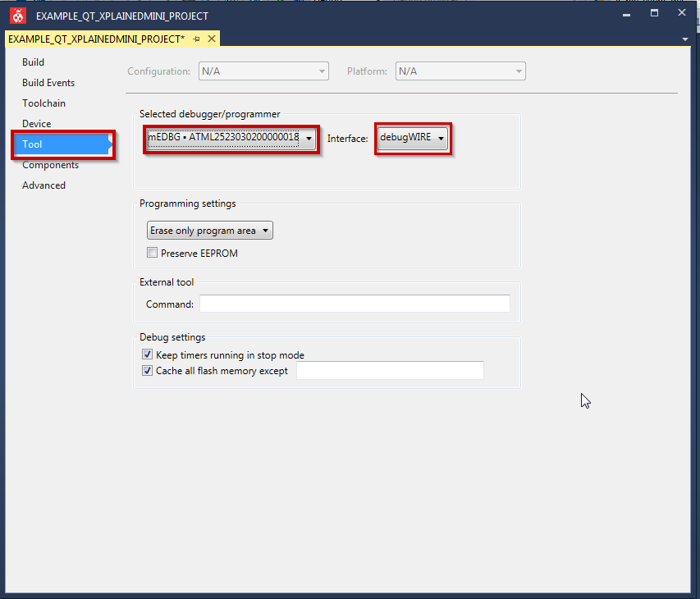The width and height of the screenshot is (700, 599).
Task: Open the Toolchain settings page
Action: coord(43,103)
